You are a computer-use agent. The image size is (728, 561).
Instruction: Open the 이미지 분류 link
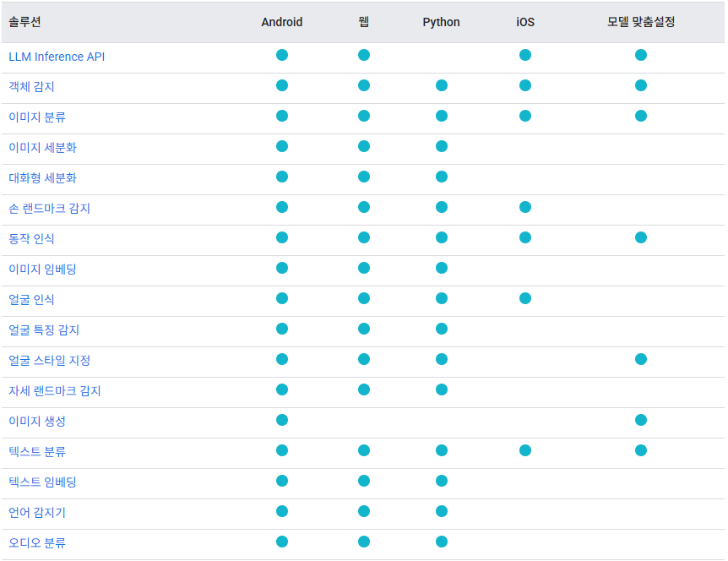pyautogui.click(x=37, y=117)
